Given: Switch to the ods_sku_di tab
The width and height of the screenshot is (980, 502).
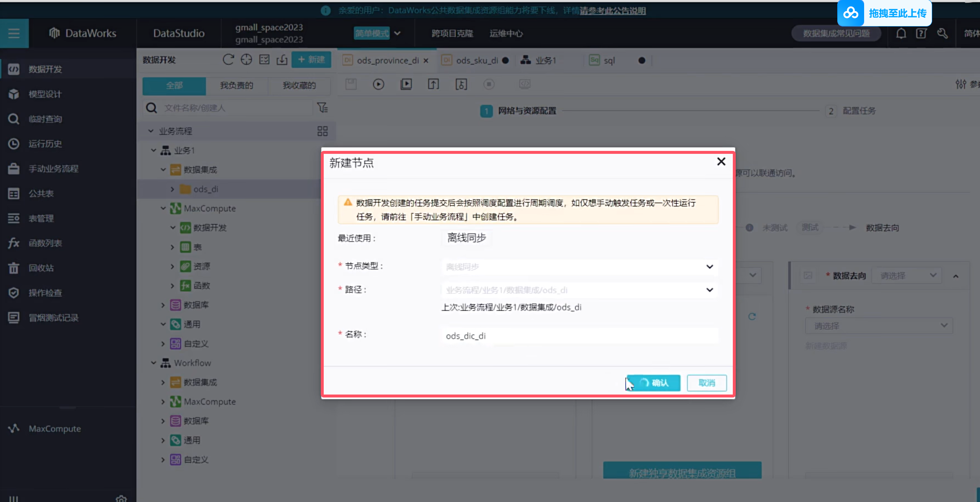Looking at the screenshot, I should coord(476,60).
